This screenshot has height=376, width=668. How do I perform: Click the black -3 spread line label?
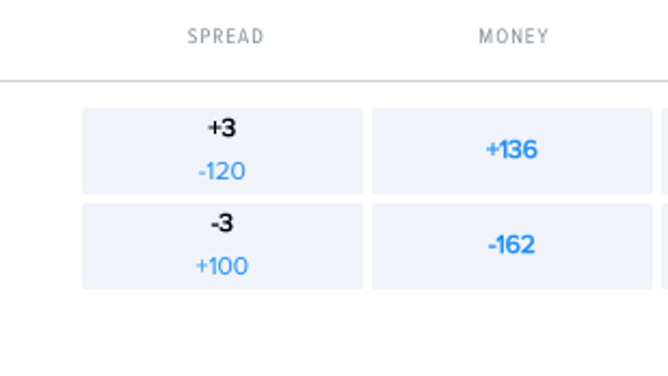222,223
